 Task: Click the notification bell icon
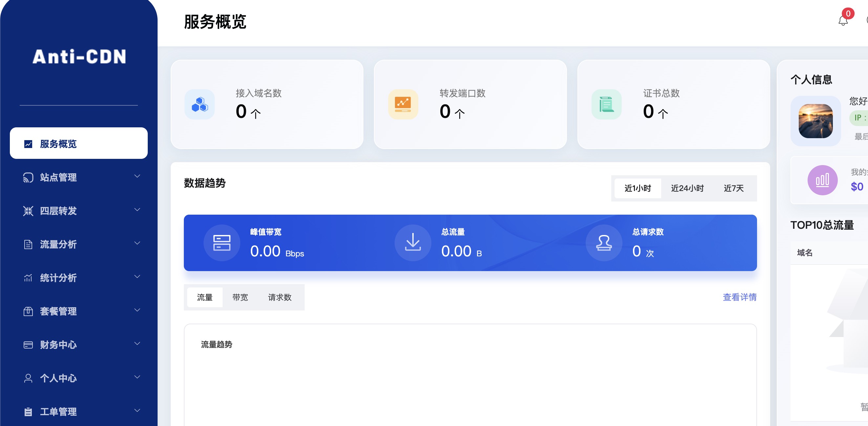click(843, 21)
